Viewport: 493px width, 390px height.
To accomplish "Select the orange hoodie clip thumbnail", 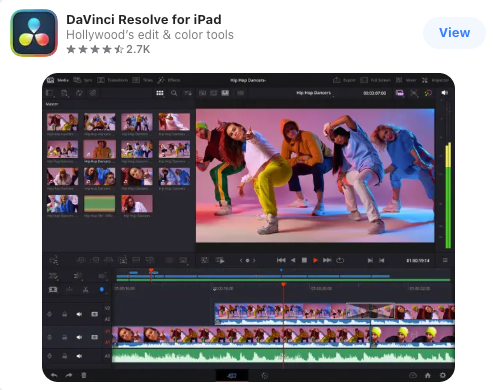I will [x=99, y=149].
